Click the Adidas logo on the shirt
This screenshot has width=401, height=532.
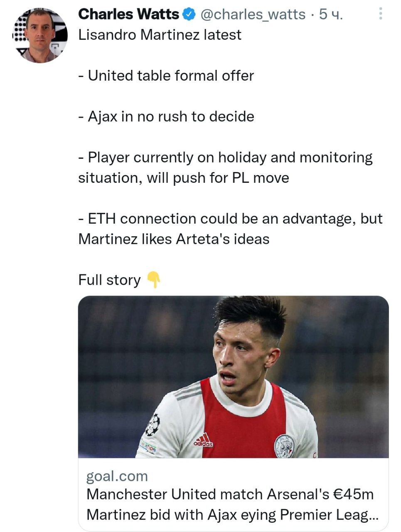click(203, 441)
